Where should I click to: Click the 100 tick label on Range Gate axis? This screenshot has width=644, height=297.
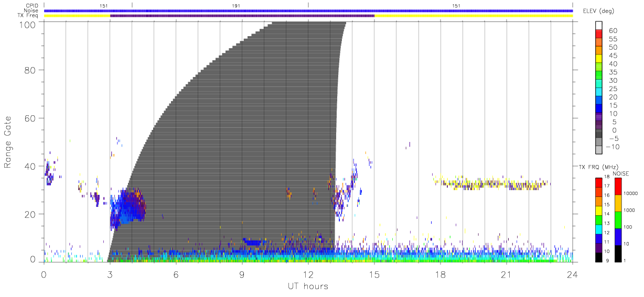(29, 24)
